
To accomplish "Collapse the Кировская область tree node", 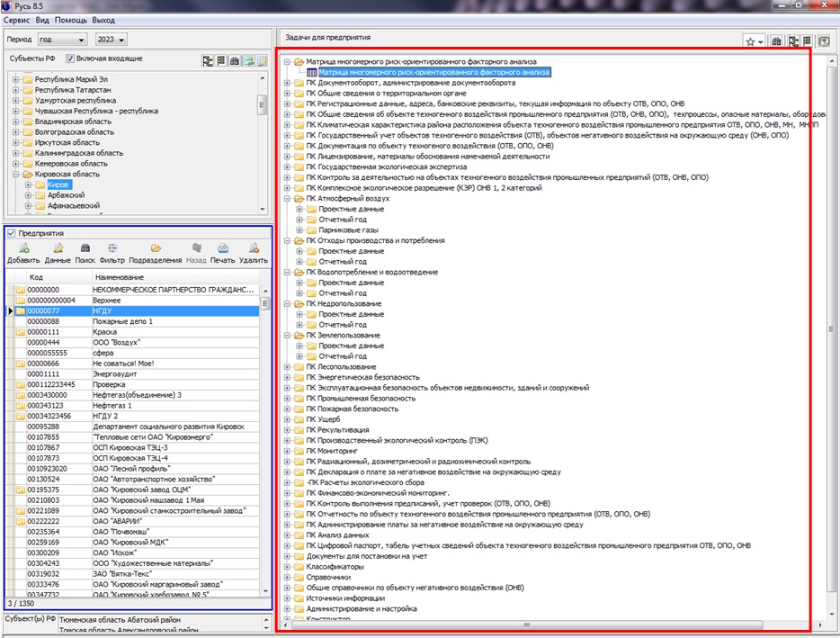I will tap(17, 174).
